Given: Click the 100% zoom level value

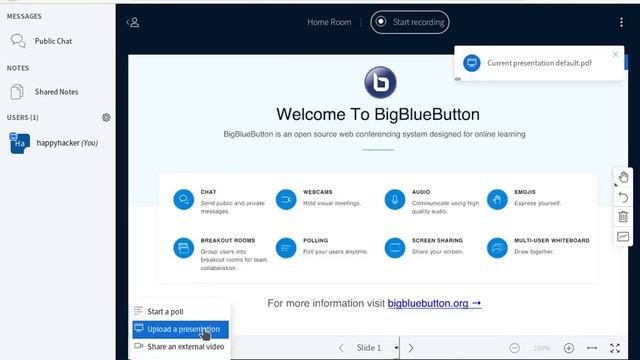Looking at the screenshot, I should point(542,348).
